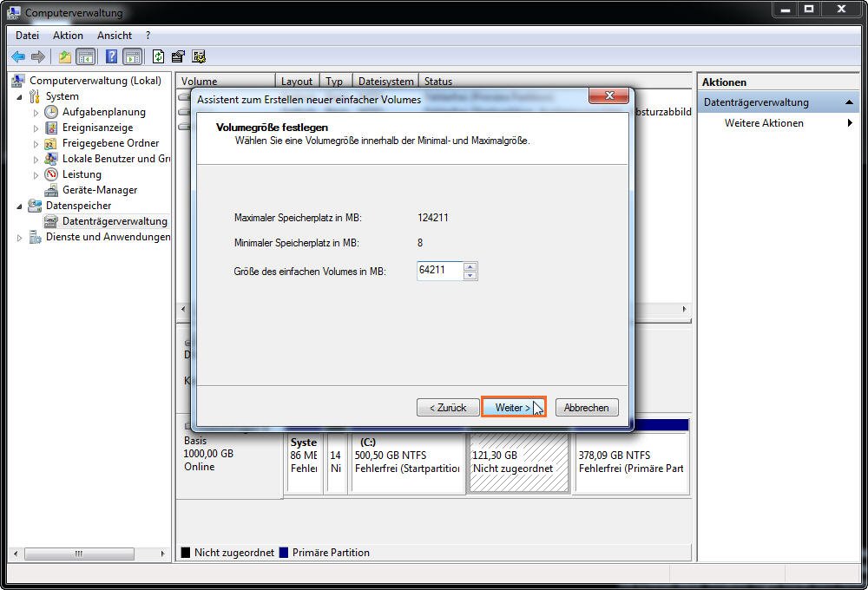Toggle the show/hide action pane toolbar icon
868x590 pixels.
pos(132,56)
